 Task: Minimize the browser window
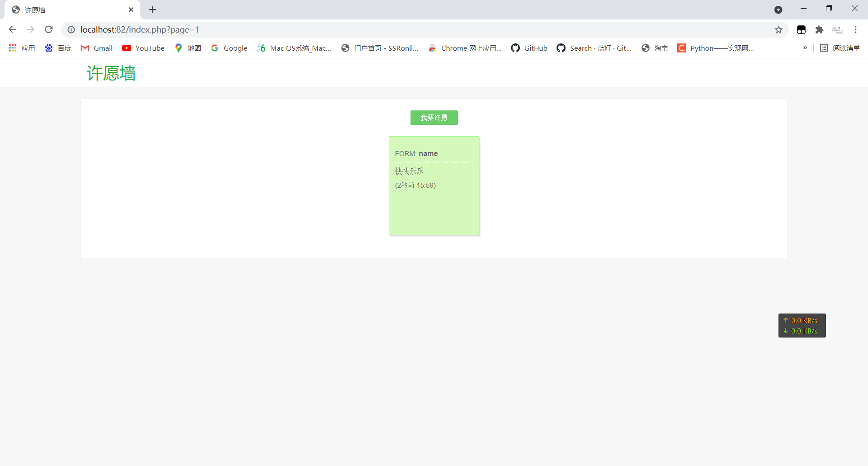(x=803, y=9)
